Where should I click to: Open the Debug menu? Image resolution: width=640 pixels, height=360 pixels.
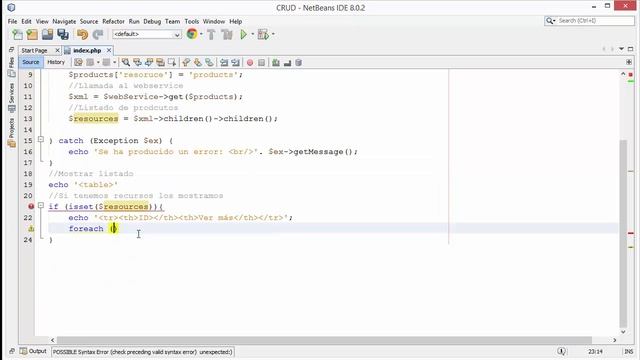152,21
